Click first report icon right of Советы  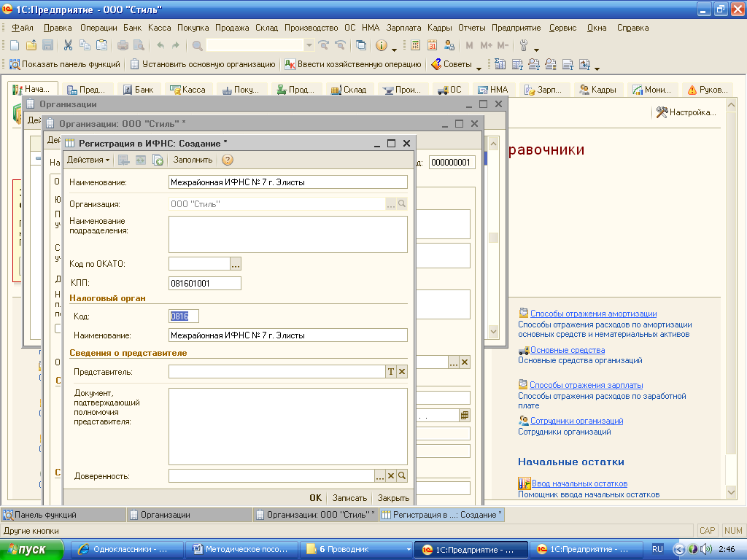(500, 64)
